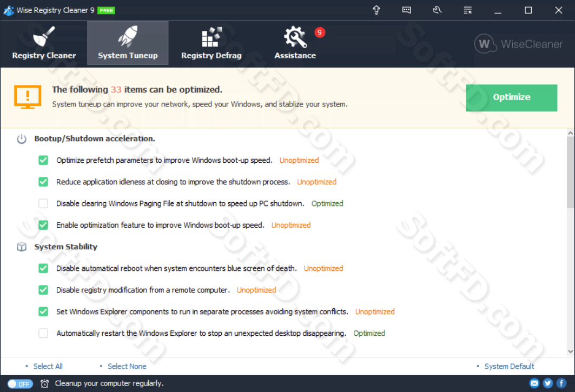This screenshot has width=575, height=392.
Task: Click the Unoptimized status for prefetch parameters
Action: (299, 160)
